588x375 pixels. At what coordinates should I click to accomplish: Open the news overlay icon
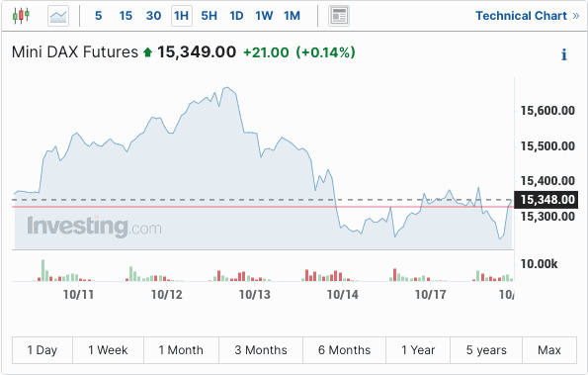[x=339, y=16]
